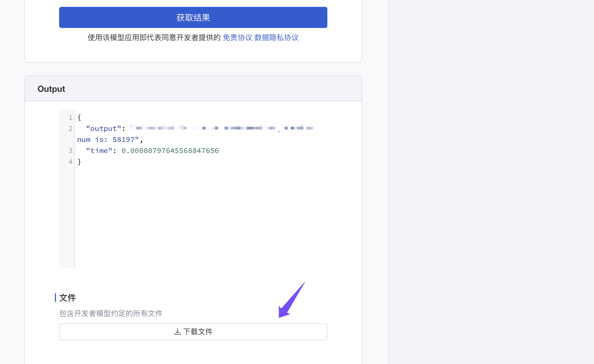
Task: Place cursor on the "time" key
Action: click(x=99, y=151)
